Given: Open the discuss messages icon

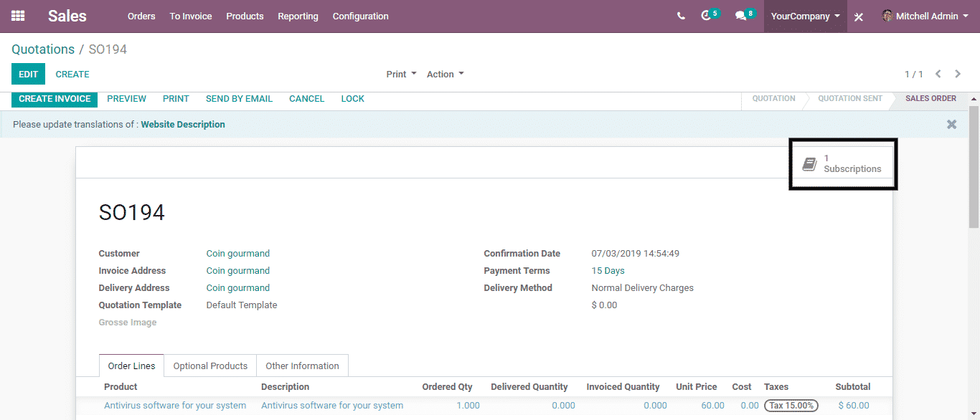Looking at the screenshot, I should (741, 16).
